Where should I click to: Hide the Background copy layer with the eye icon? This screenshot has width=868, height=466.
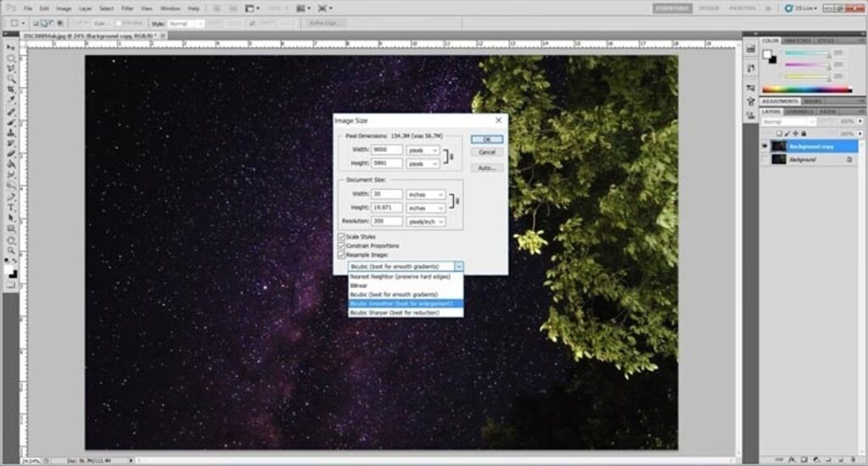point(765,146)
